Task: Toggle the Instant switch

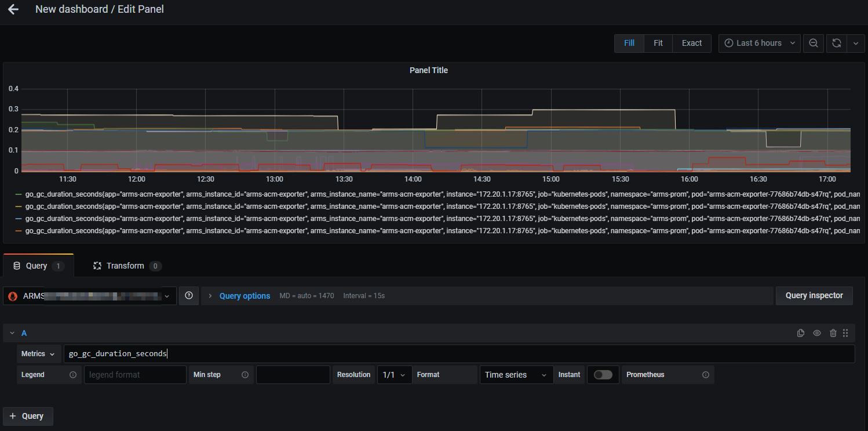Action: click(603, 375)
